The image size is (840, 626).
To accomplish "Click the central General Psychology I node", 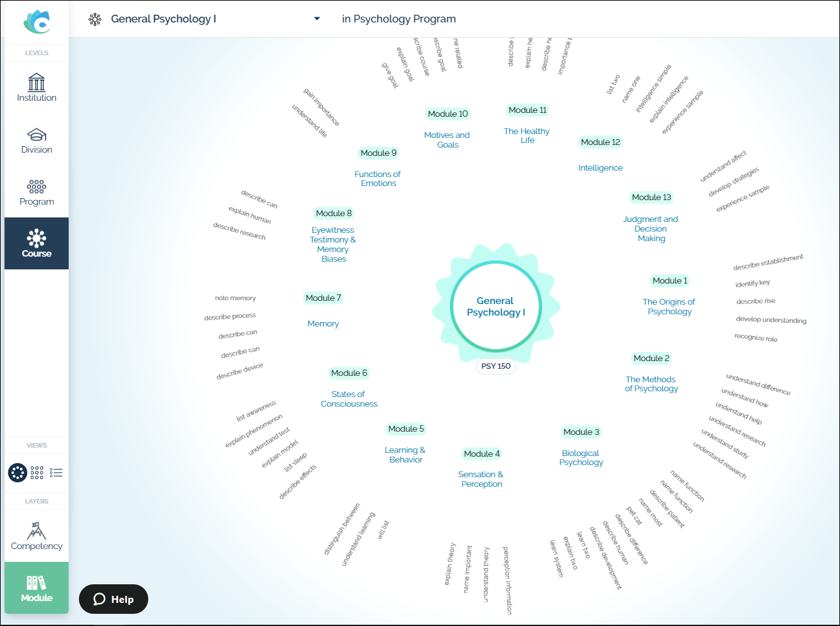I will coord(495,307).
